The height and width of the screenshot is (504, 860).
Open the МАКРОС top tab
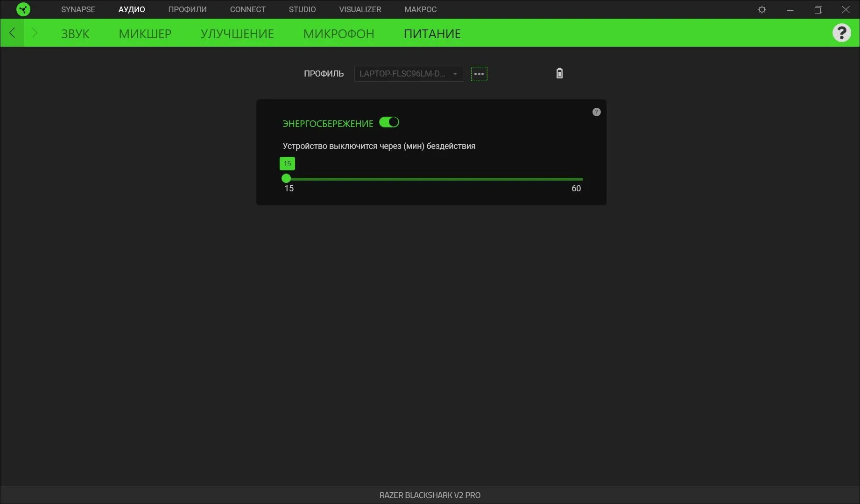(x=420, y=9)
